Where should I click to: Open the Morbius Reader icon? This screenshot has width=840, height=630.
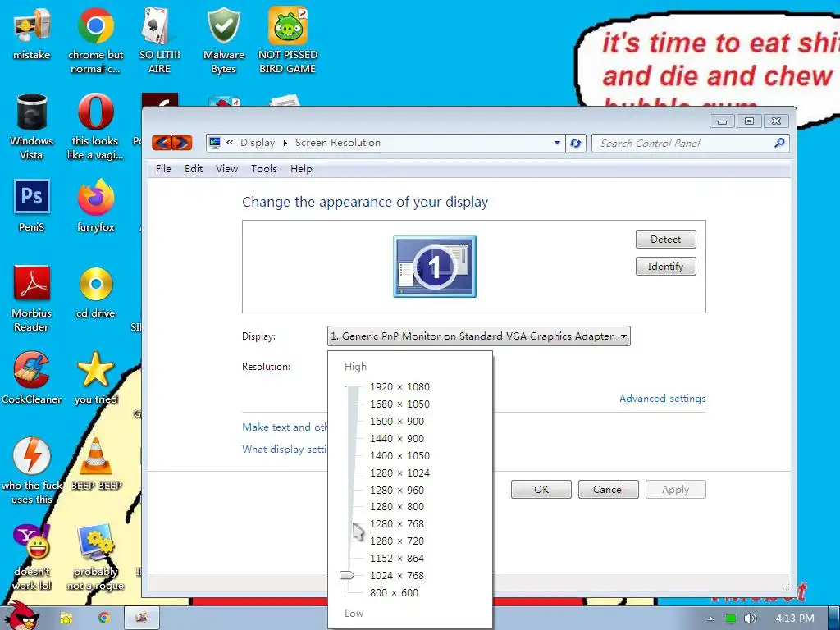(32, 299)
